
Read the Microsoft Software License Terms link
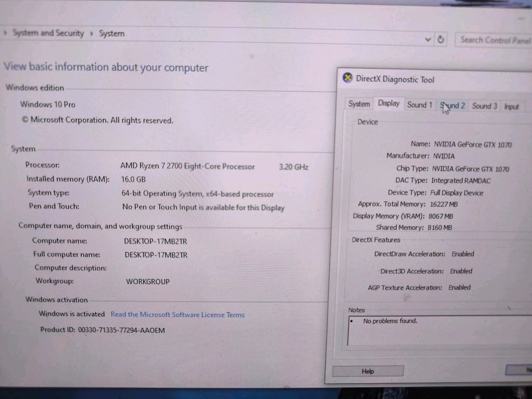178,314
